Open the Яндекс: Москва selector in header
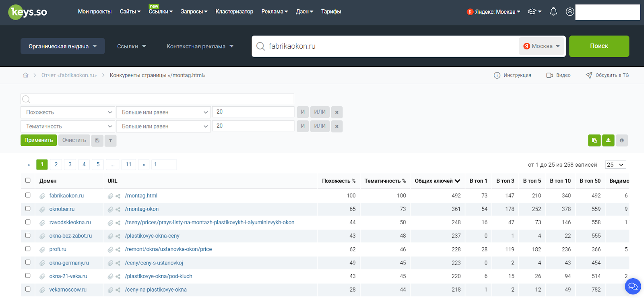644x298 pixels. coord(493,12)
